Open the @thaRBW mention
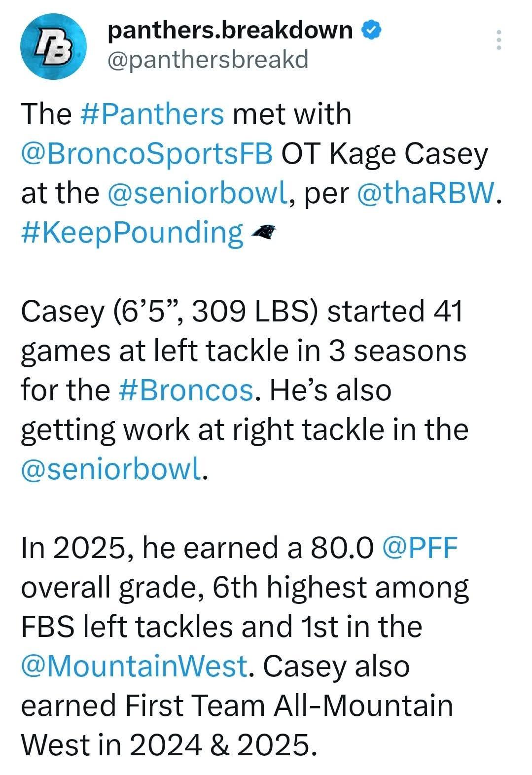The image size is (532, 775). [424, 193]
